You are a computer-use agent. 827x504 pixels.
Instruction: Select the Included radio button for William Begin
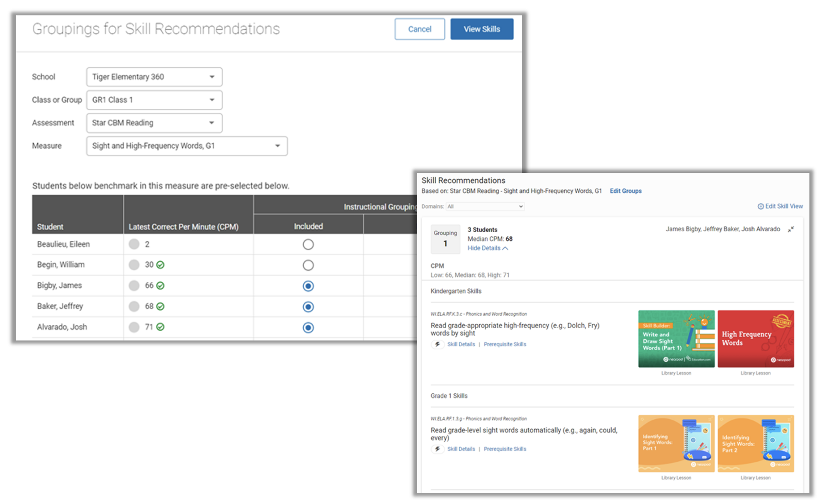click(x=308, y=265)
